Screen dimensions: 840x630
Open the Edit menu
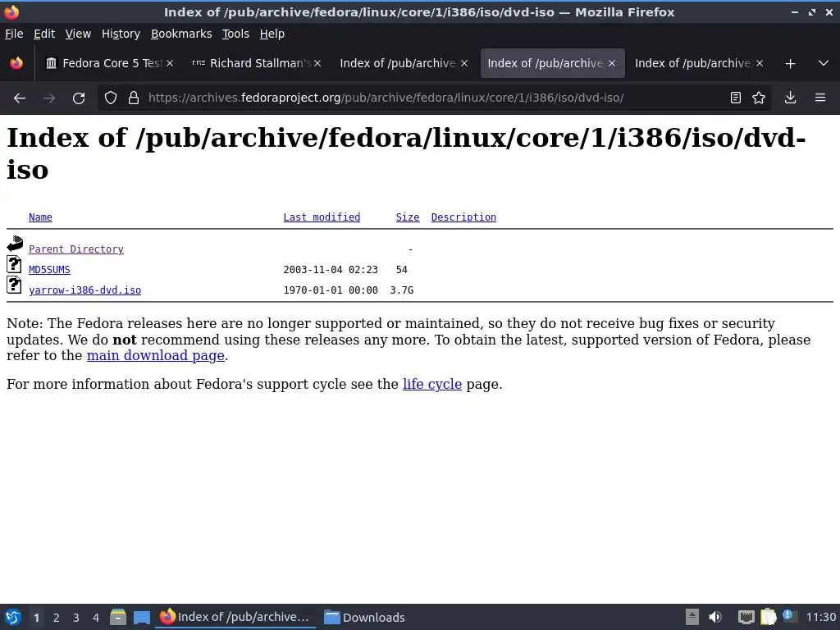pos(44,34)
